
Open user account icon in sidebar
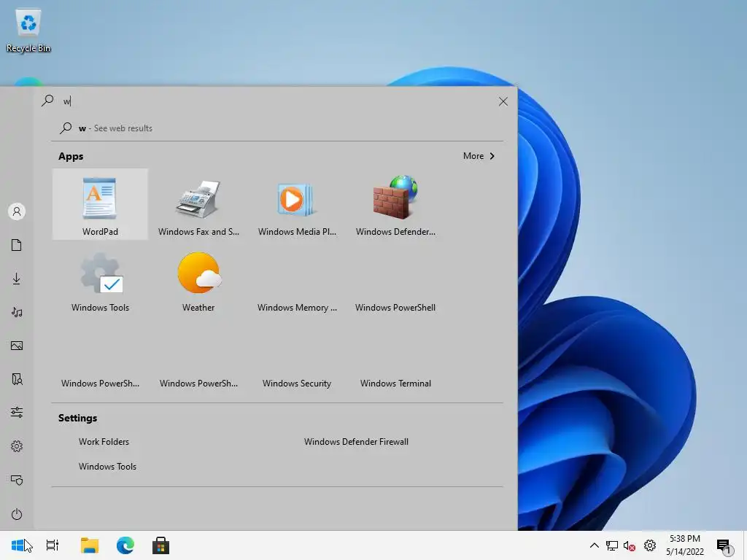(x=17, y=211)
